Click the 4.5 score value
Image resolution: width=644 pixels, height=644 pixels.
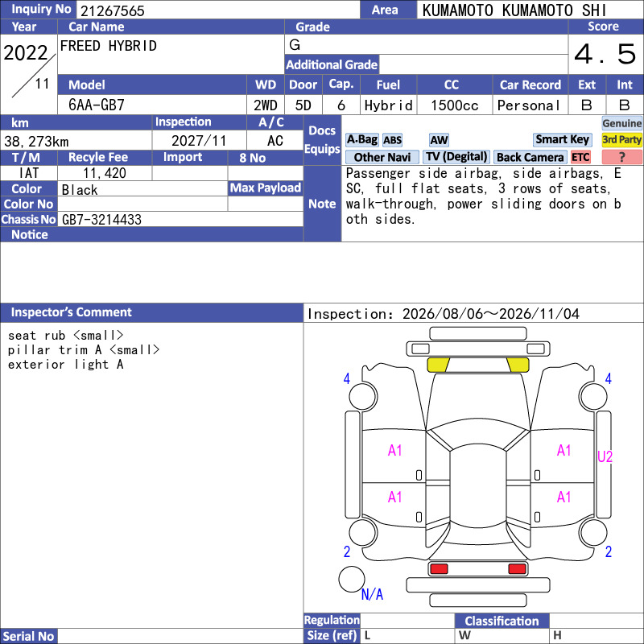pos(605,54)
